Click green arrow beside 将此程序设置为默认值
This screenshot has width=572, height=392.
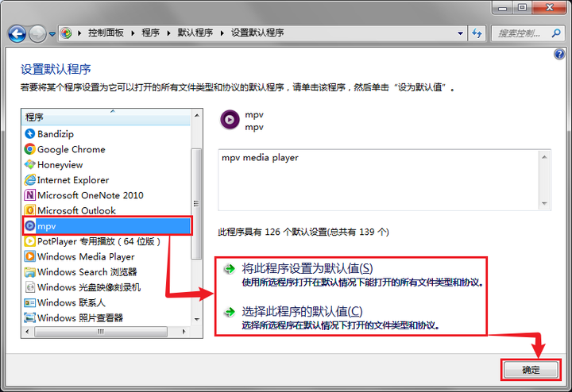(230, 269)
